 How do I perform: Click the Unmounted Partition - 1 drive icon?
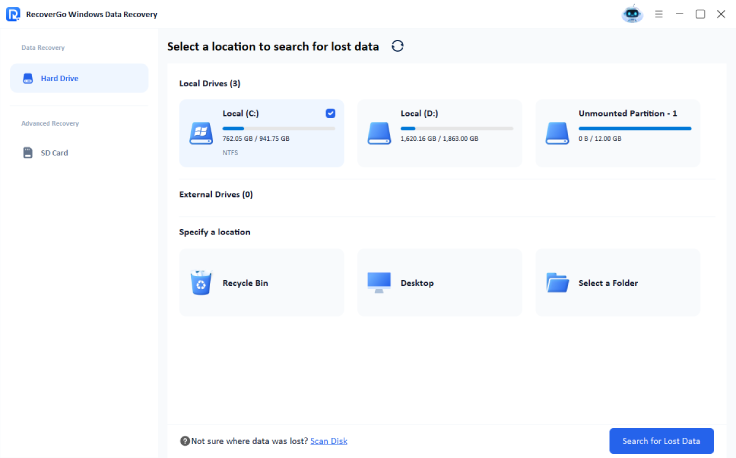point(557,133)
